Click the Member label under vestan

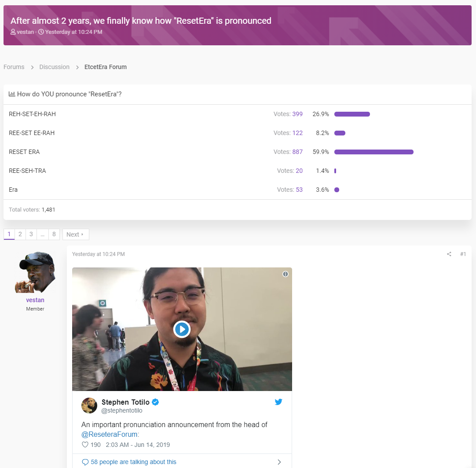click(35, 309)
